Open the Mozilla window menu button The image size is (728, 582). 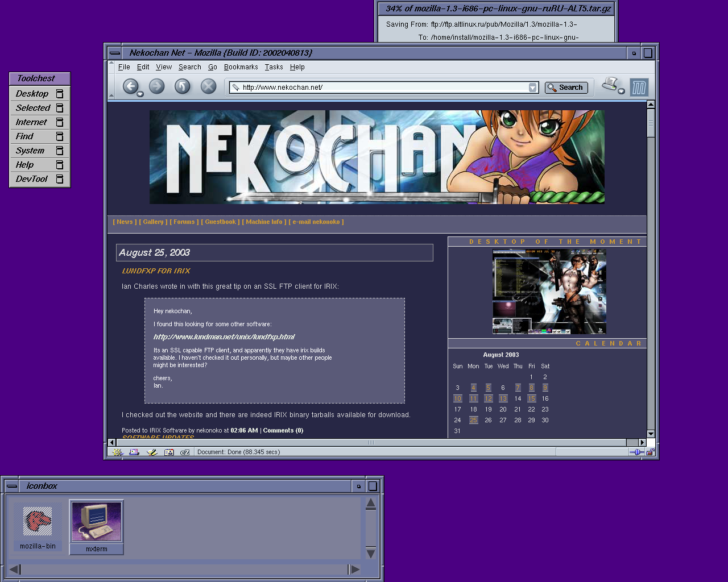[115, 53]
